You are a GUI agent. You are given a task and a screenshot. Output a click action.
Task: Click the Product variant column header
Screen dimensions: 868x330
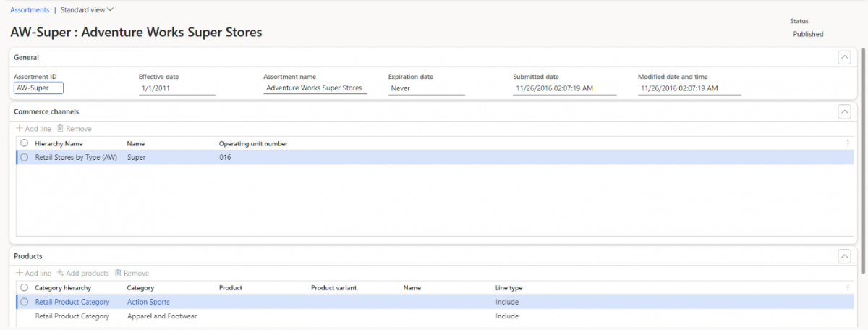click(333, 287)
